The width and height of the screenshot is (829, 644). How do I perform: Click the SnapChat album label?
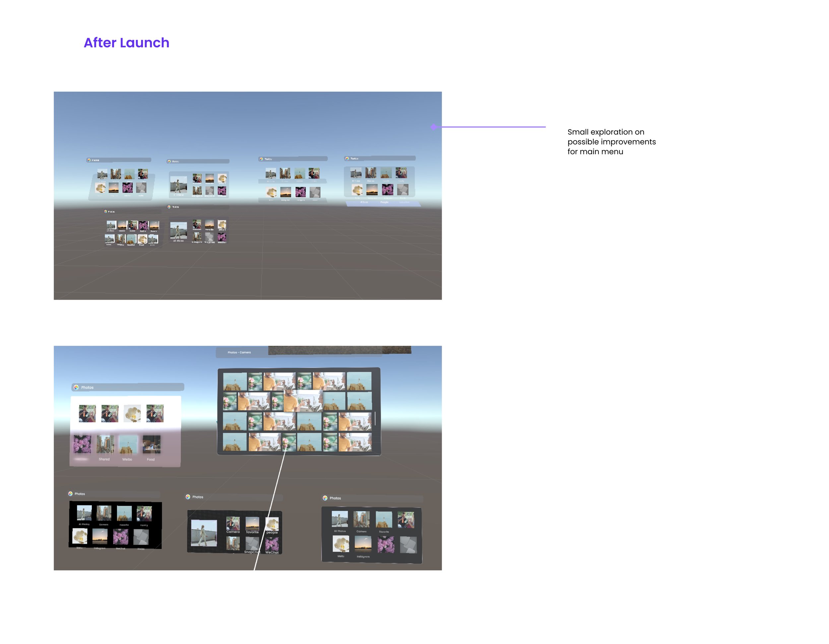252,552
